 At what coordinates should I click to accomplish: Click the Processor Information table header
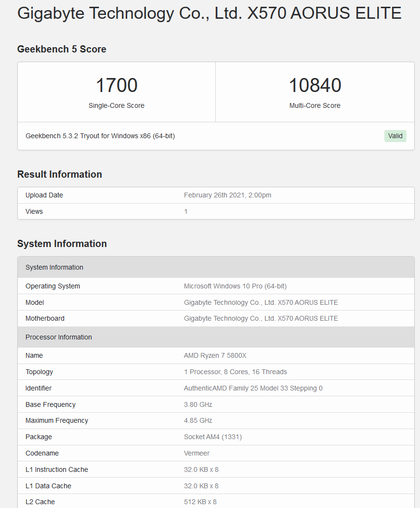coord(216,337)
